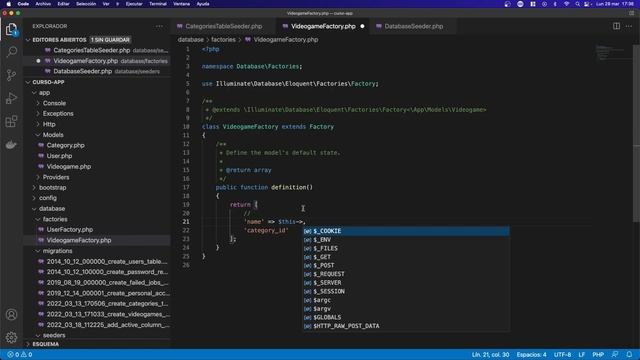
Task: Click the feedback icon in status bar
Action: point(615,355)
